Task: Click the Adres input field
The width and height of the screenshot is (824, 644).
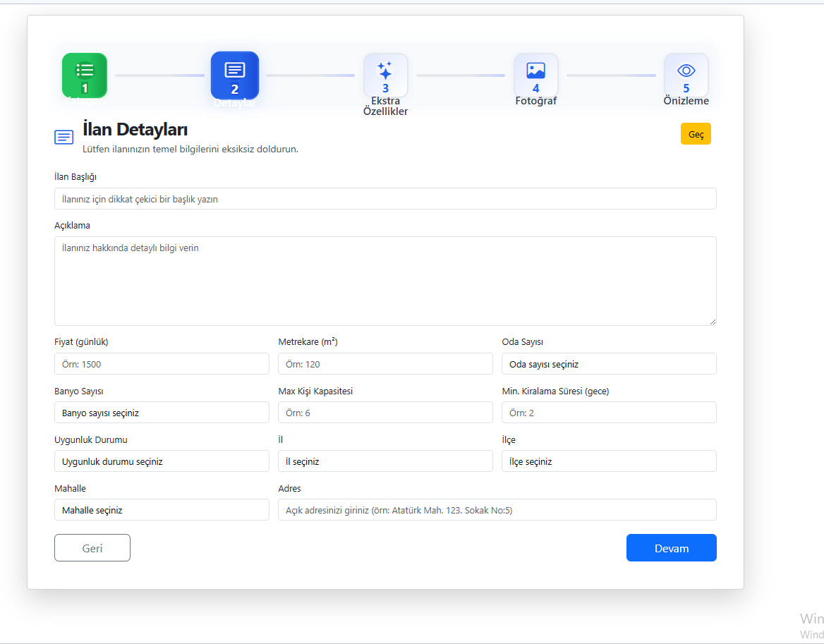Action: click(x=497, y=510)
